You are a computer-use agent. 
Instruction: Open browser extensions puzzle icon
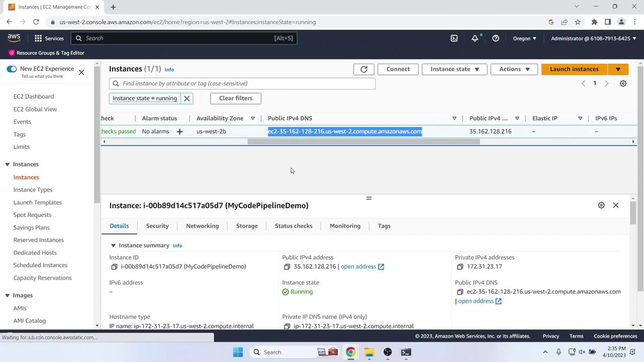coord(594,22)
